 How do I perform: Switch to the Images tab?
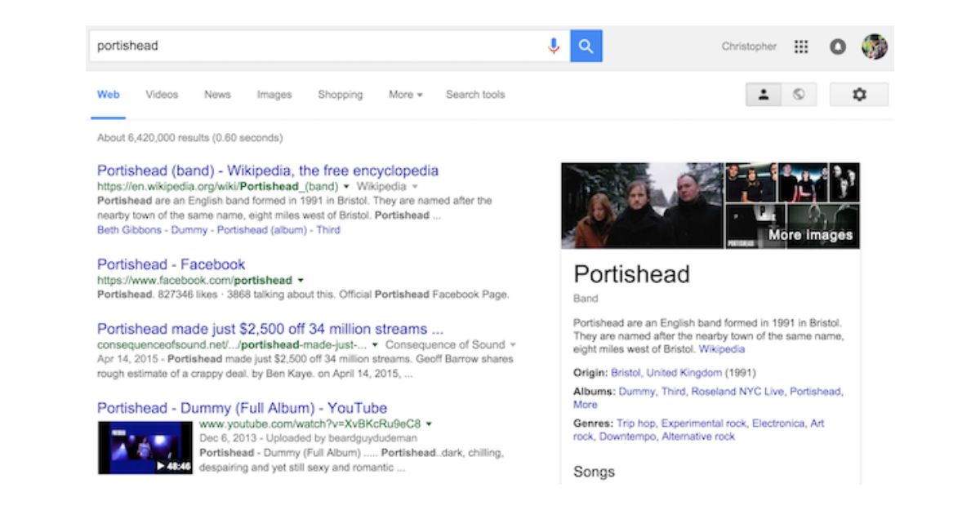[274, 95]
